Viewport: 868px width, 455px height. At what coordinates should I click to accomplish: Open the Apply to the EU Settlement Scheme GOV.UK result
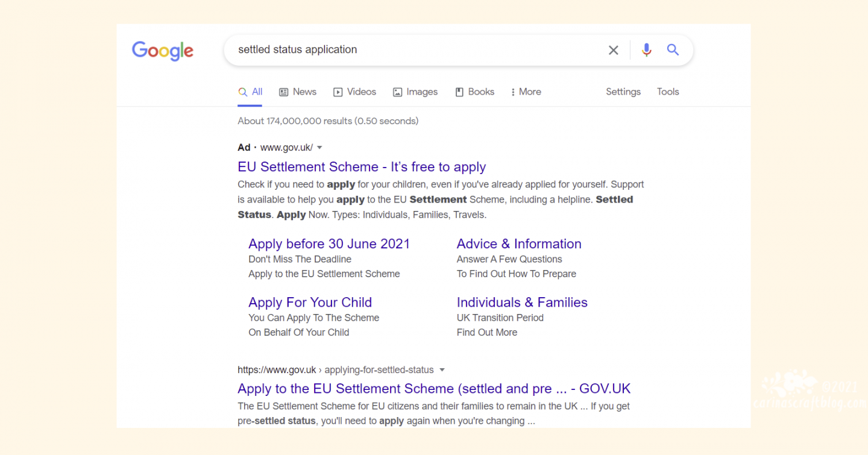(434, 389)
